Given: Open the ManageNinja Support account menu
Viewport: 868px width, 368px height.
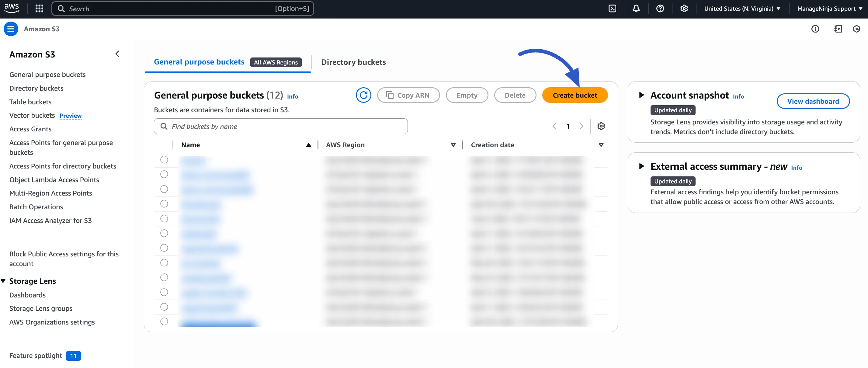Looking at the screenshot, I should coord(830,9).
